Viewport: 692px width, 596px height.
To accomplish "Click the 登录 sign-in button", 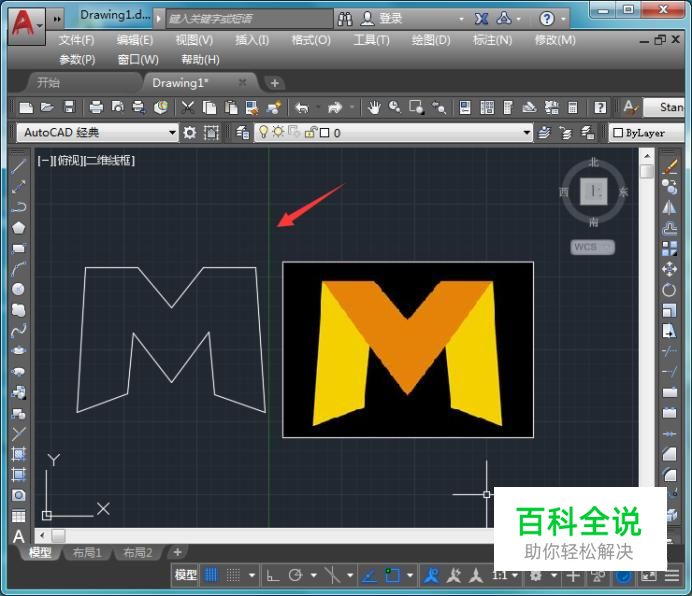I will (382, 19).
